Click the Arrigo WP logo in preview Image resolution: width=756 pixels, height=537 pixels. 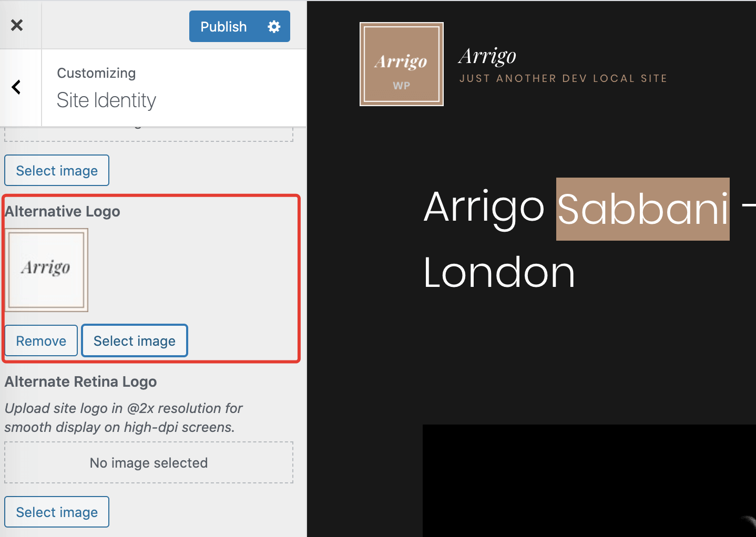[402, 64]
